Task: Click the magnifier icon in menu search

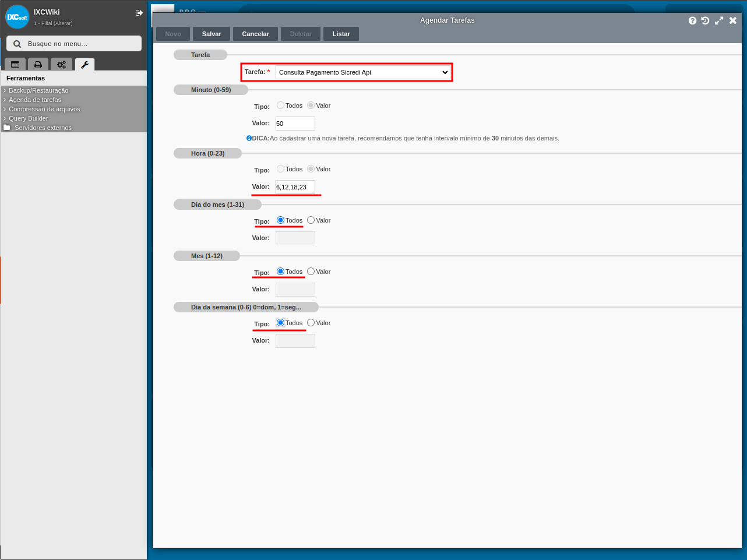Action: pos(17,44)
